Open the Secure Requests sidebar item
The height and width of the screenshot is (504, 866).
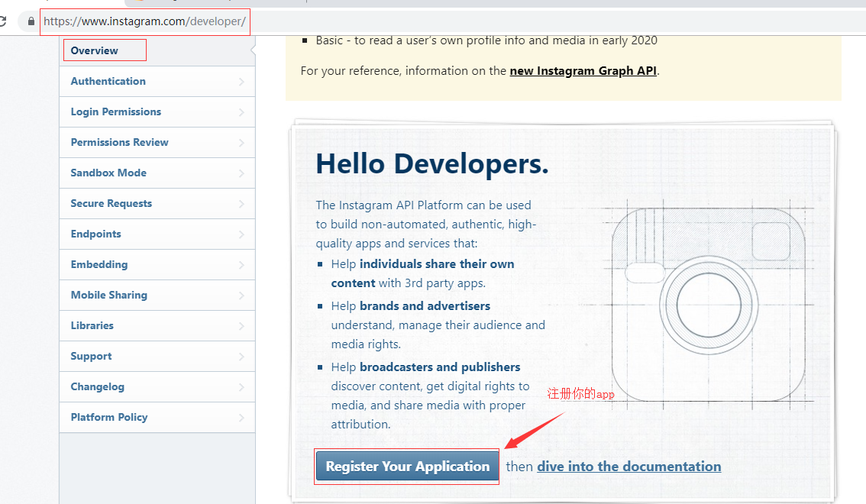(x=157, y=204)
